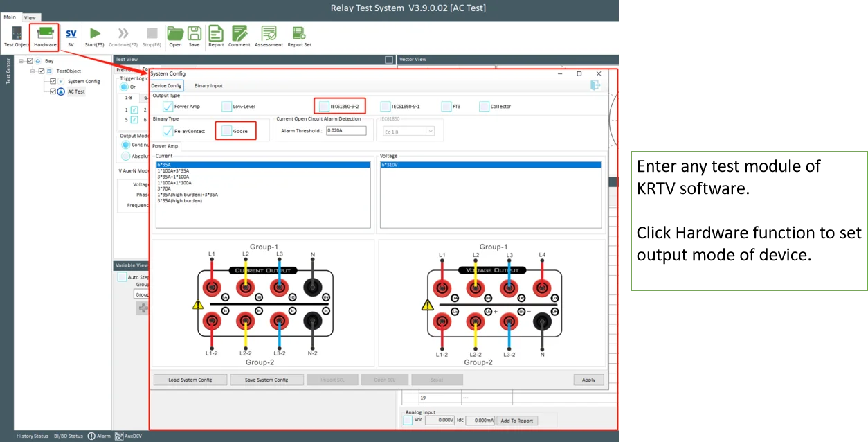Click the Alarm Threshold input field
Screen dimensions: 868x442
[346, 130]
